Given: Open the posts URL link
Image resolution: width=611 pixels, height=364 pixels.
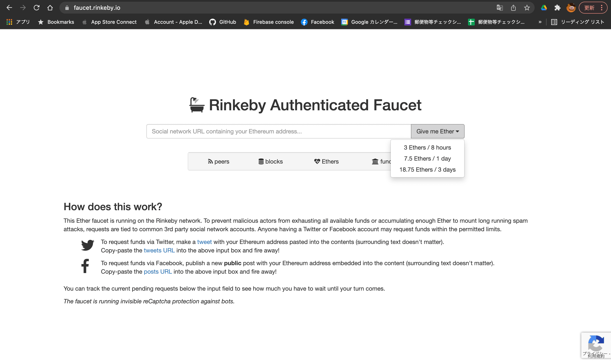Looking at the screenshot, I should point(158,272).
